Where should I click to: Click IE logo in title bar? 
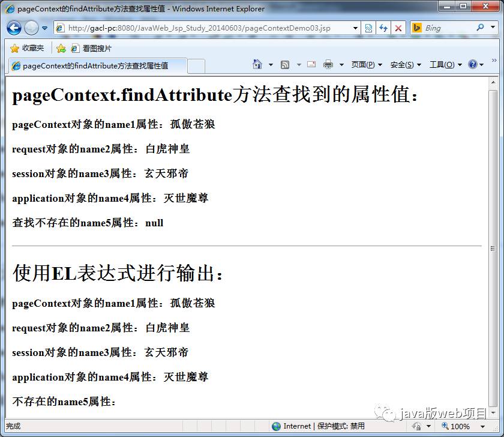[10, 8]
